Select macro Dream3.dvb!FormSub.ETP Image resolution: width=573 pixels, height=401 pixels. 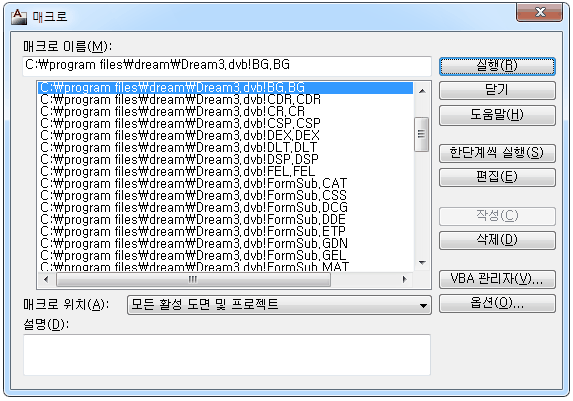coord(225,232)
